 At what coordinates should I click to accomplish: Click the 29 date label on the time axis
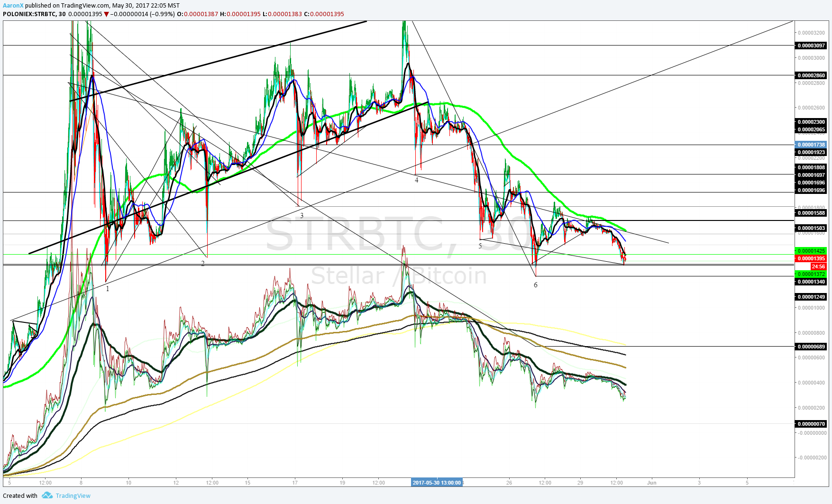point(580,483)
